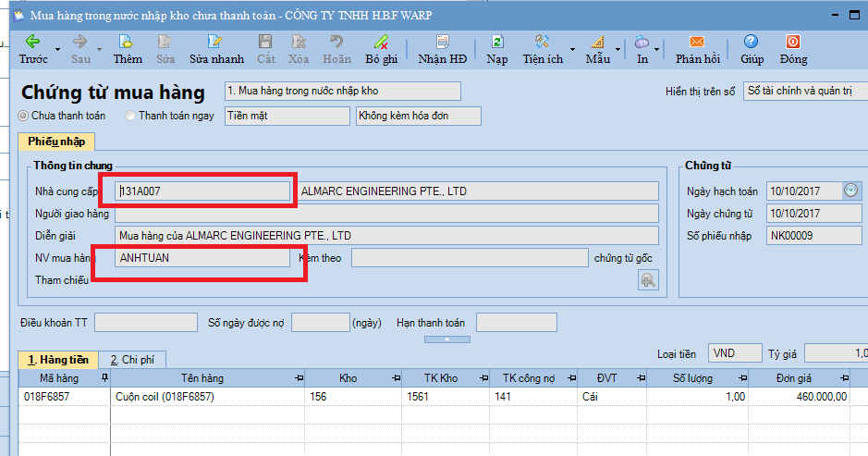Click the Diễn giải description field
Viewport: 868px width, 456px height.
387,236
